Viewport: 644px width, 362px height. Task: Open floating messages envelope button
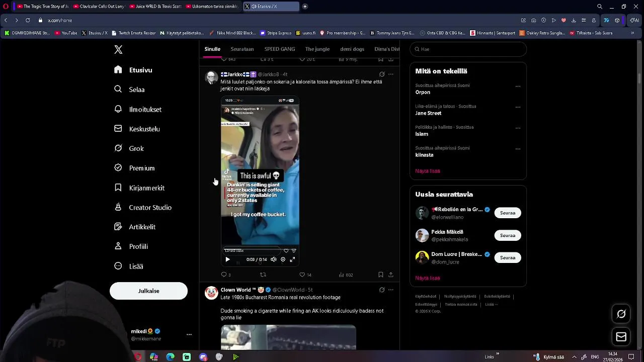point(621,337)
